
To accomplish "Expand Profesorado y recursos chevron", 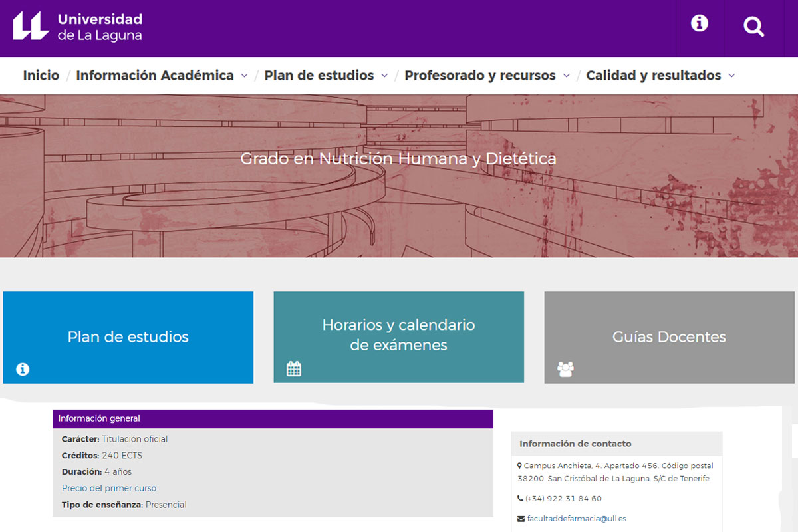I will click(x=567, y=76).
